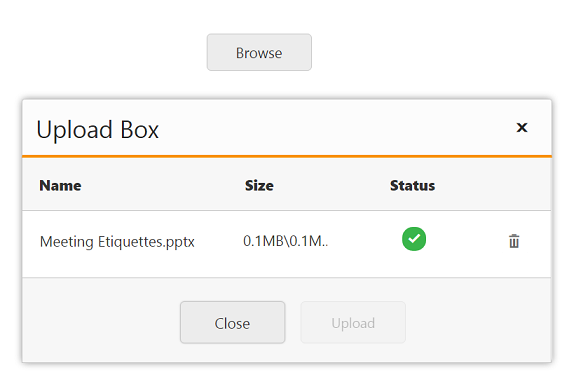The height and width of the screenshot is (384, 569).
Task: Click the Meeting Etiquettes.pptx file name
Action: pos(117,242)
